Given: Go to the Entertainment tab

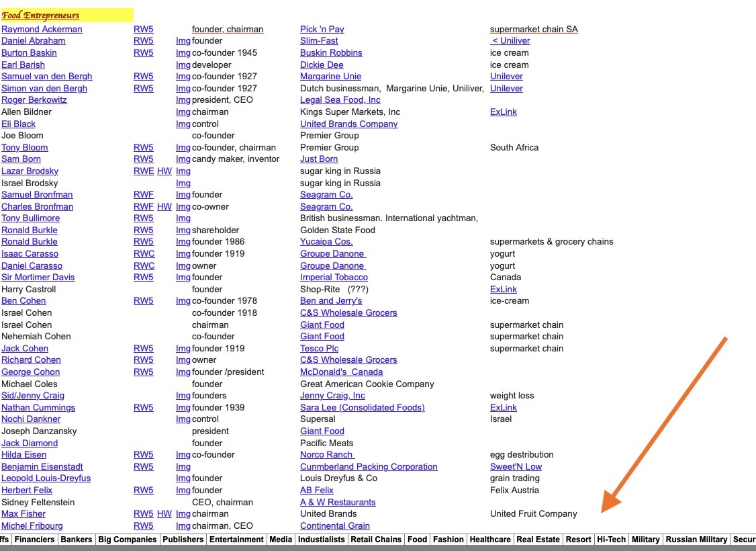Looking at the screenshot, I should pos(237,540).
